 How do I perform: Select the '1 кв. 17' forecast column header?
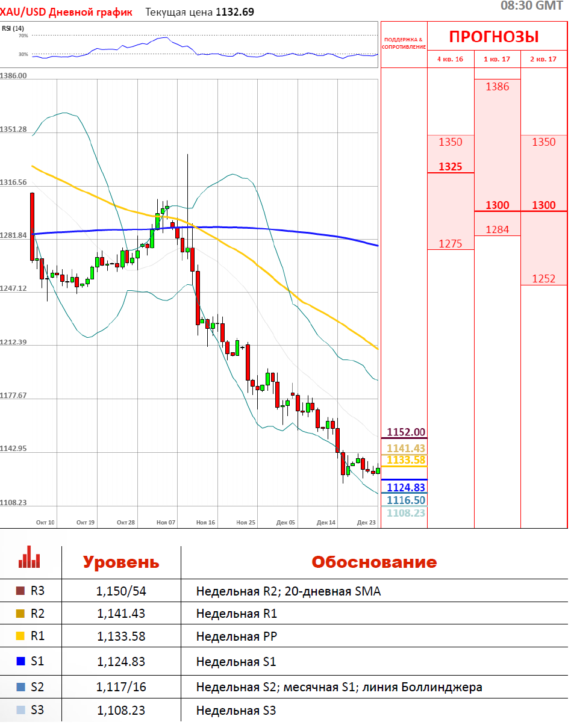[497, 59]
